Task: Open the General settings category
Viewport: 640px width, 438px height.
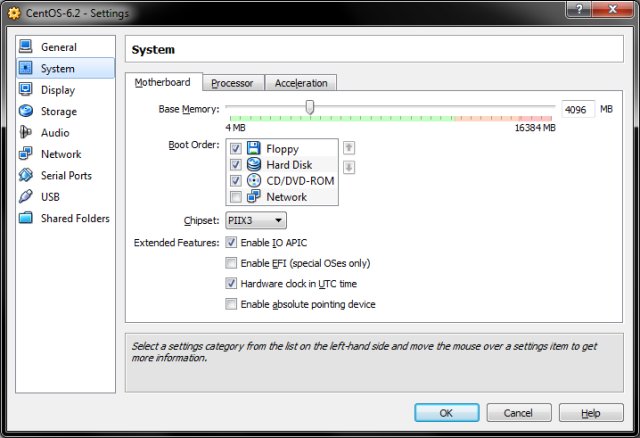Action: 65,47
